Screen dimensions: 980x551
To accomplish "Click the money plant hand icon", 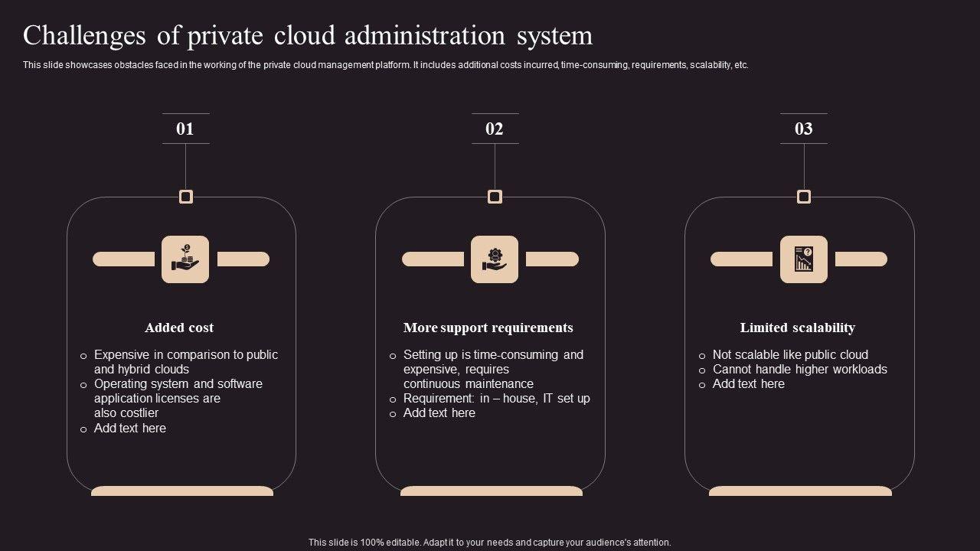I will click(185, 259).
